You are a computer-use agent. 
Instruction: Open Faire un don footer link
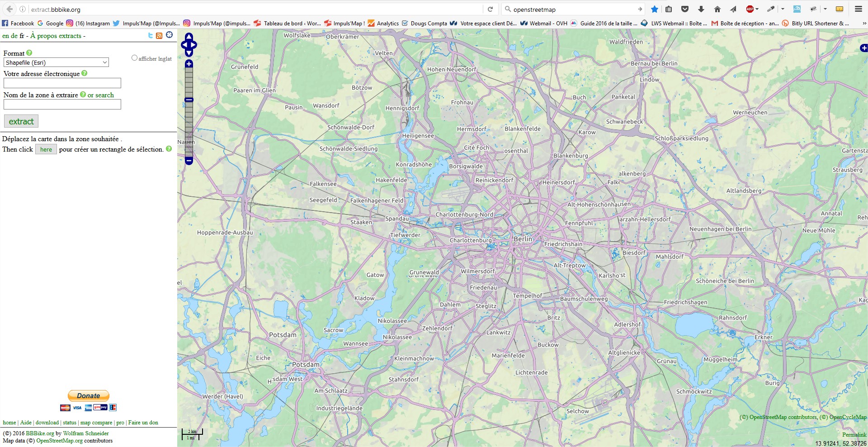click(x=143, y=423)
